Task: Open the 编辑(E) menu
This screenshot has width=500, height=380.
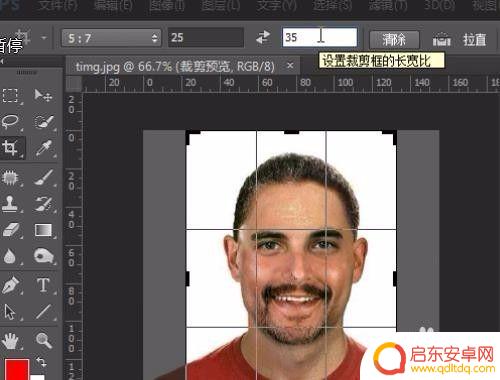Action: tap(113, 6)
